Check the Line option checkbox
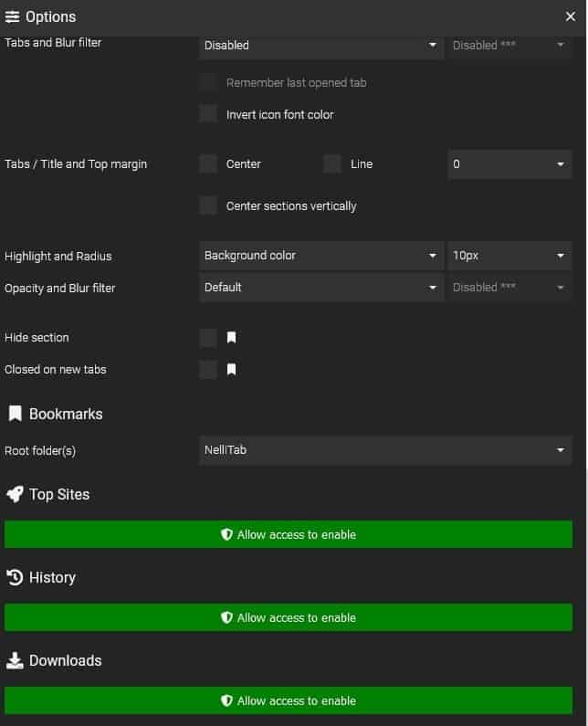This screenshot has width=588, height=726. (332, 163)
